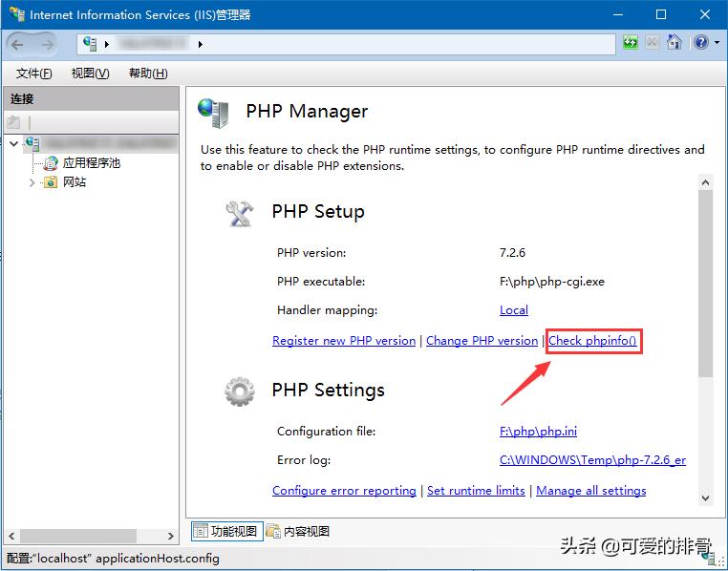This screenshot has width=728, height=571.
Task: Switch to 内容视图 tab
Action: tap(298, 531)
